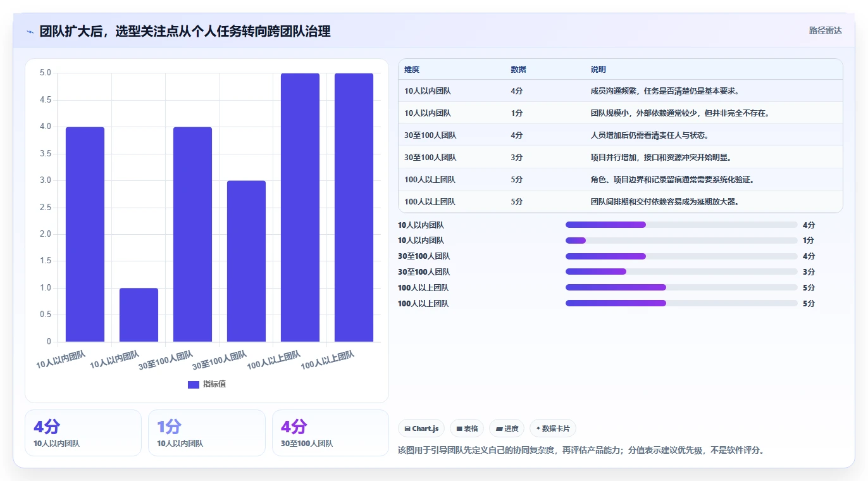
Task: Open the 4分 10人以内团队 data card
Action: pos(83,433)
